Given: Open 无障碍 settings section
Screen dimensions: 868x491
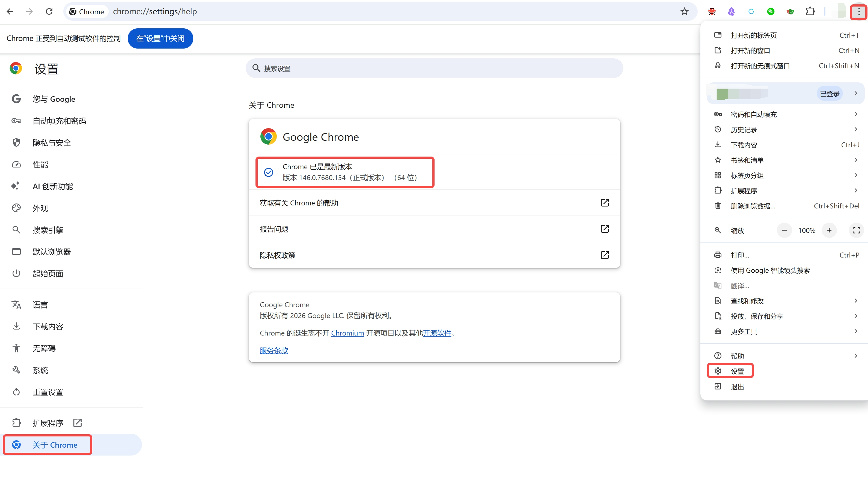Looking at the screenshot, I should pos(72,348).
